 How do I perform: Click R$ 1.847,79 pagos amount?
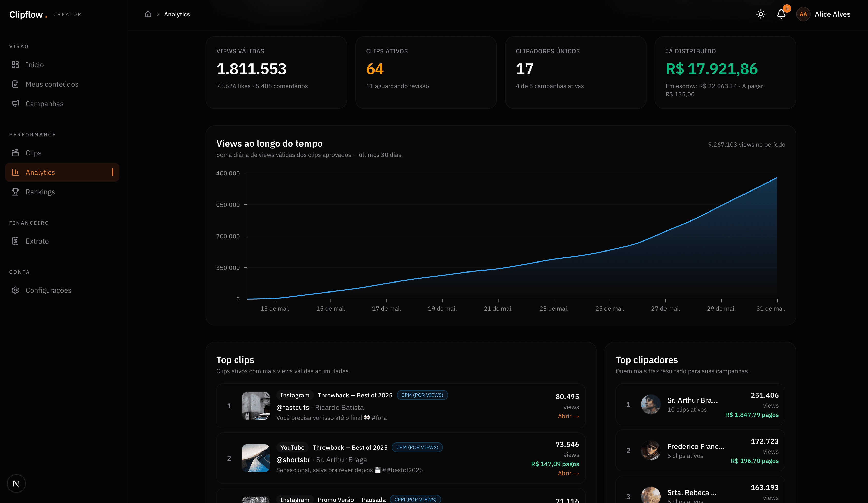point(752,415)
